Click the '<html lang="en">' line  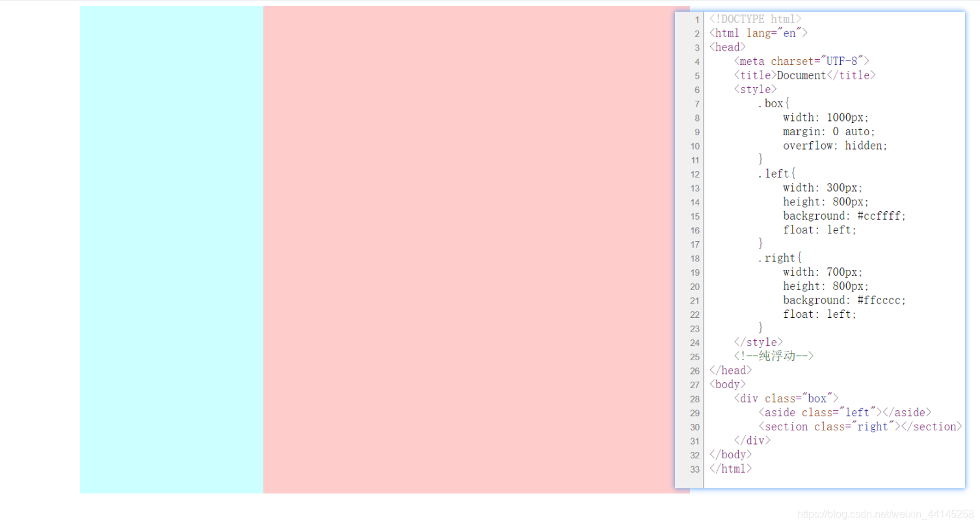pos(758,33)
